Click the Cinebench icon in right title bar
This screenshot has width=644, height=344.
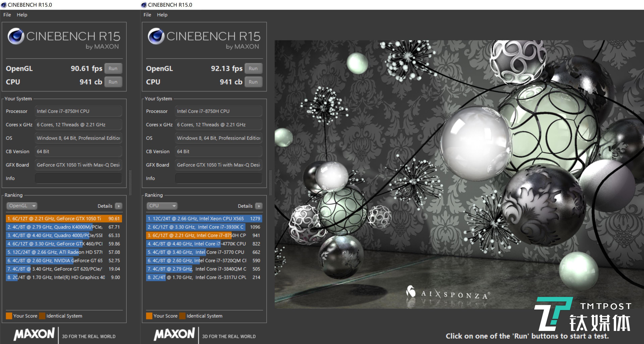[x=144, y=5]
